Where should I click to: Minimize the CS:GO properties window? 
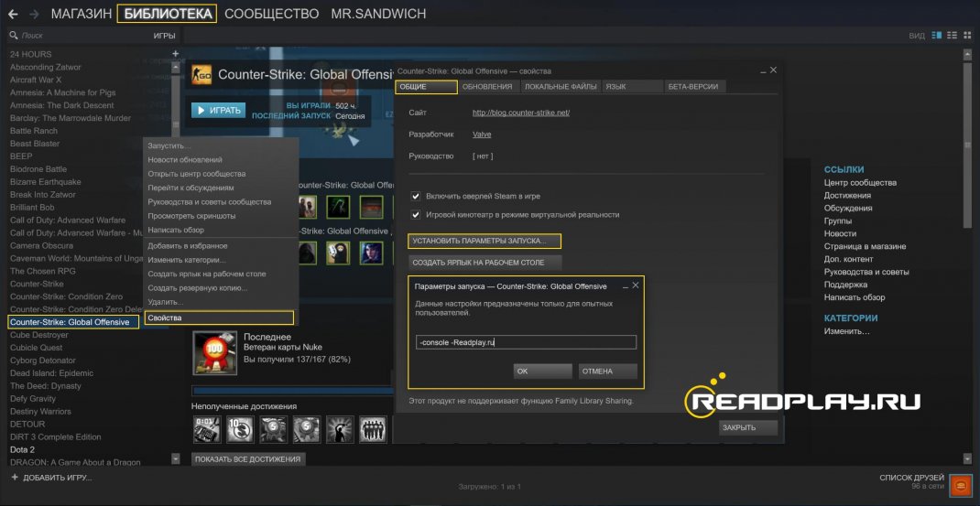[763, 70]
